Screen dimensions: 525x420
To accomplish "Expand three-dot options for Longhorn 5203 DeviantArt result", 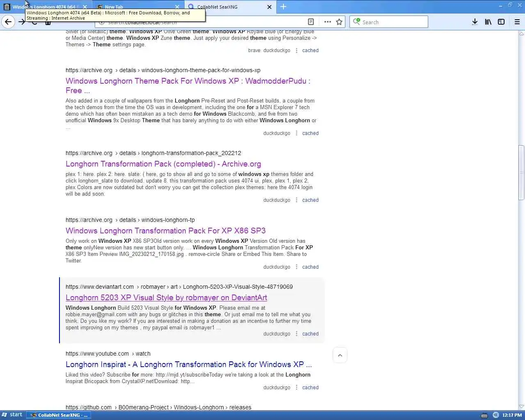I will [x=297, y=334].
